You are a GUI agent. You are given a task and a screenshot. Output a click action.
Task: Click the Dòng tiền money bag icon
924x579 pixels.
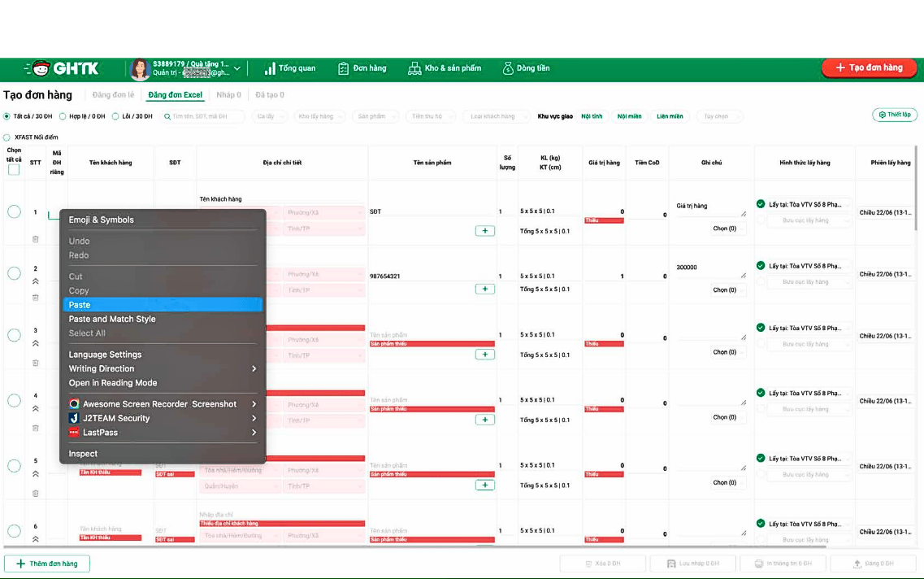click(508, 68)
